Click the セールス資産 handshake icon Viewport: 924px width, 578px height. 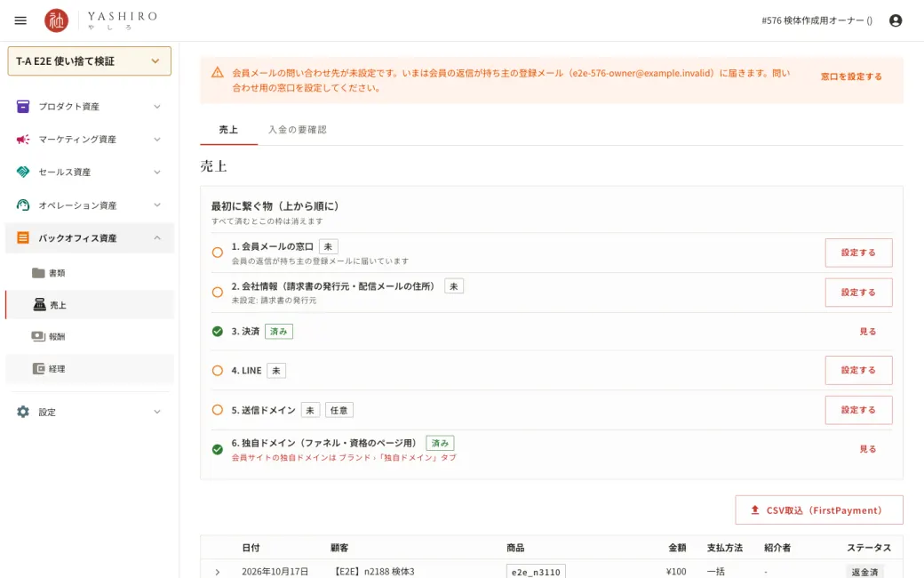(23, 172)
